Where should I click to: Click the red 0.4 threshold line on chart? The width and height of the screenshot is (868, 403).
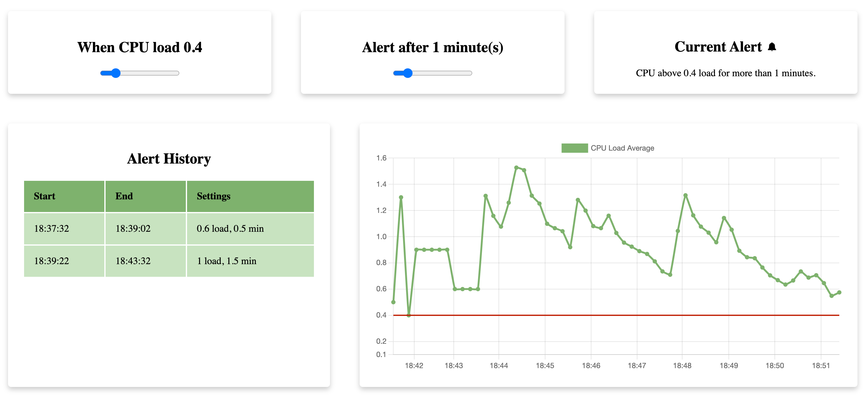(x=616, y=315)
